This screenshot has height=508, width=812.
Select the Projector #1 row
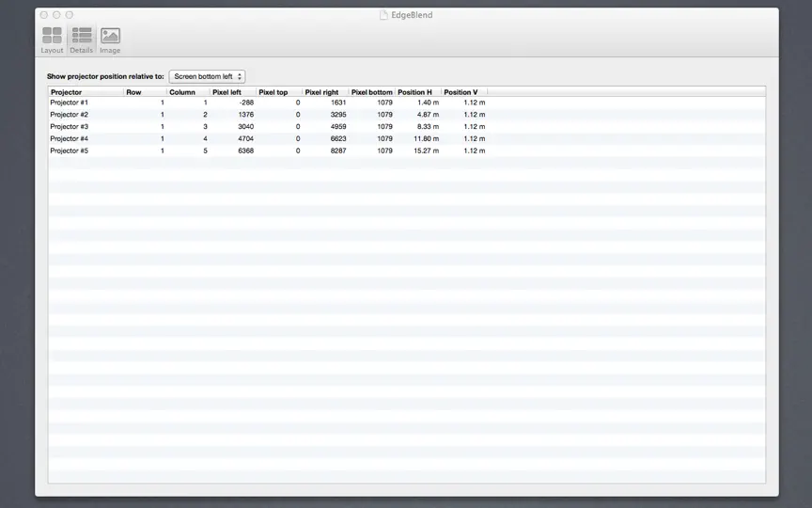pyautogui.click(x=407, y=103)
